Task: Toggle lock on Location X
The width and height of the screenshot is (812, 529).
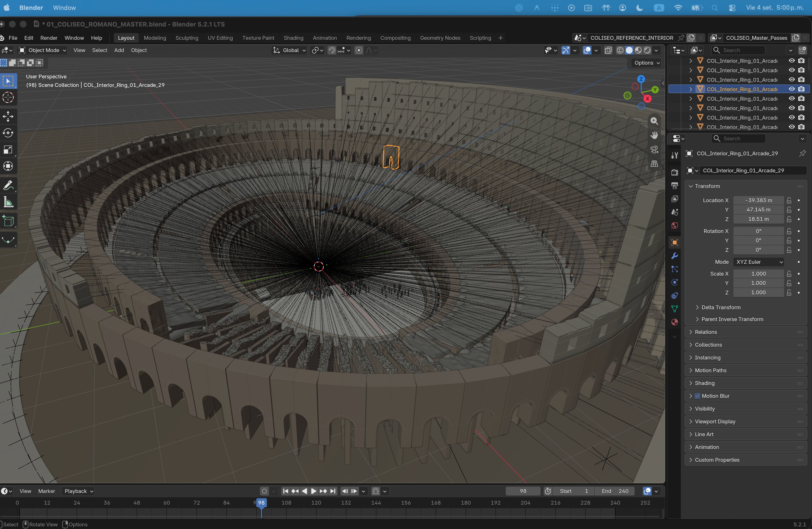Action: (789, 200)
